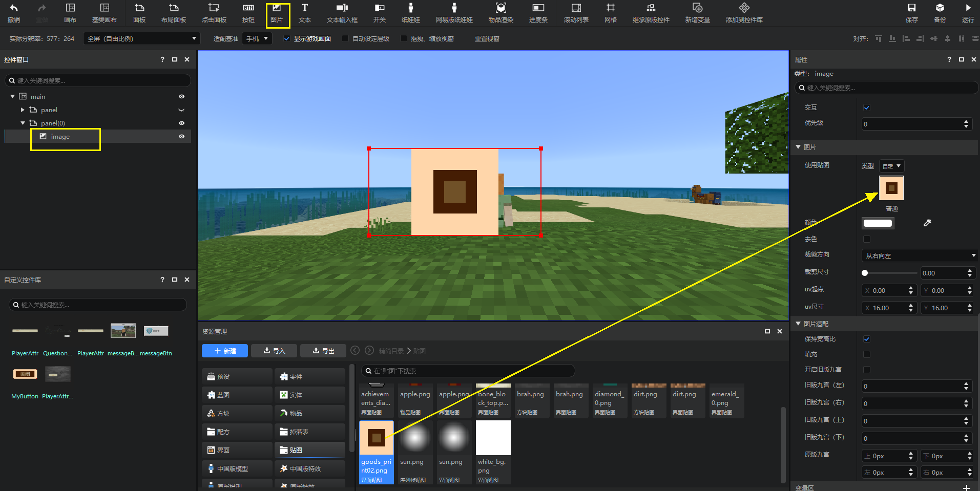
Task: Click the 使用贴图 texture preview swatch
Action: [891, 188]
